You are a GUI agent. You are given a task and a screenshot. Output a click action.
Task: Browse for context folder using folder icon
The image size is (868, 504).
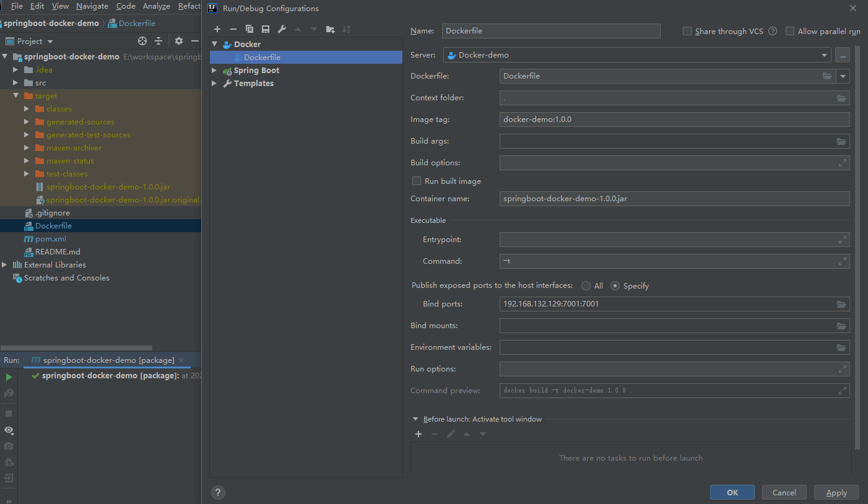point(841,98)
